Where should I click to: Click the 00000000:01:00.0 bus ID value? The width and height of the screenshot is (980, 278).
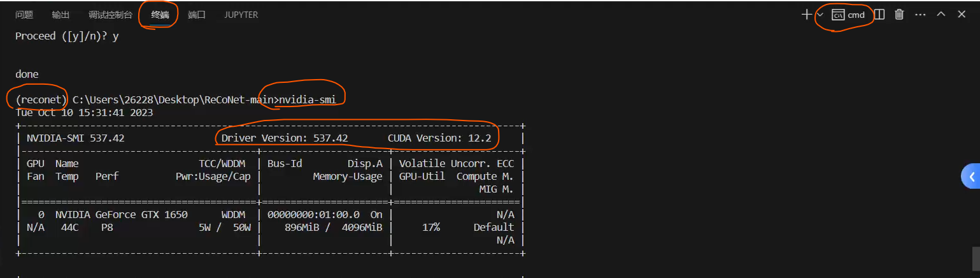(x=313, y=214)
